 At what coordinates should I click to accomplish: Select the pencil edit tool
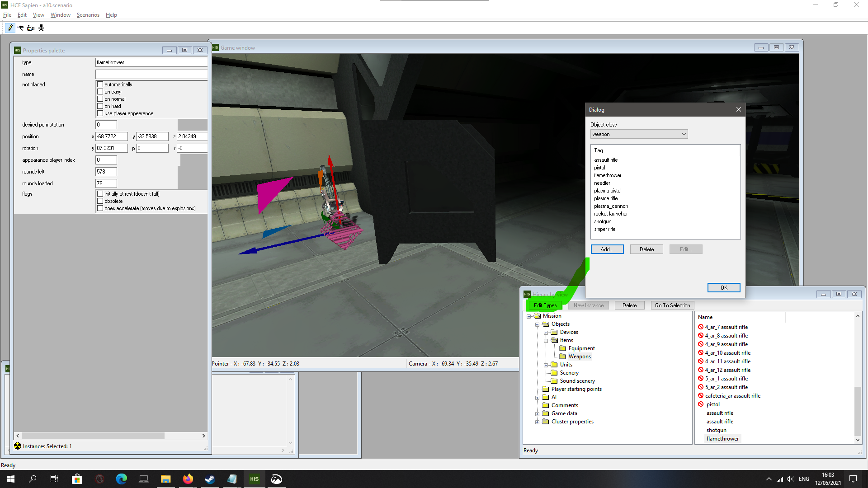coord(10,28)
